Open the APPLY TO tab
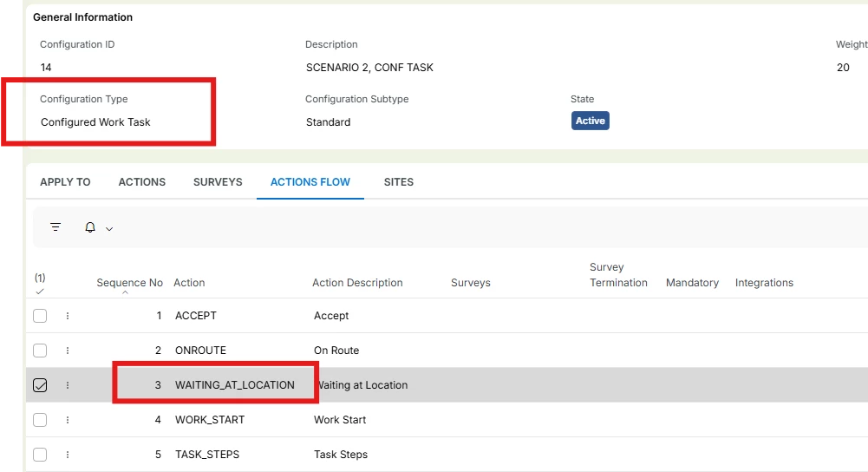Viewport: 868px width, 472px height. [x=65, y=182]
